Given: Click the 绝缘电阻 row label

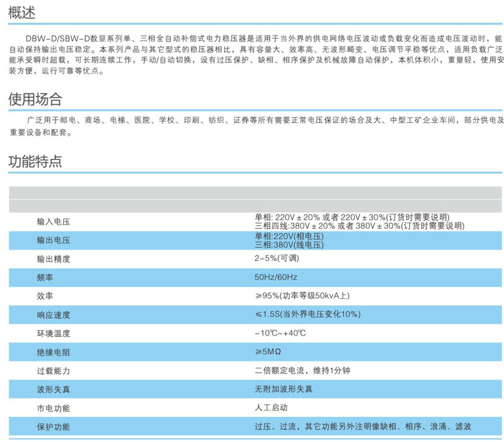Looking at the screenshot, I should [x=54, y=352].
